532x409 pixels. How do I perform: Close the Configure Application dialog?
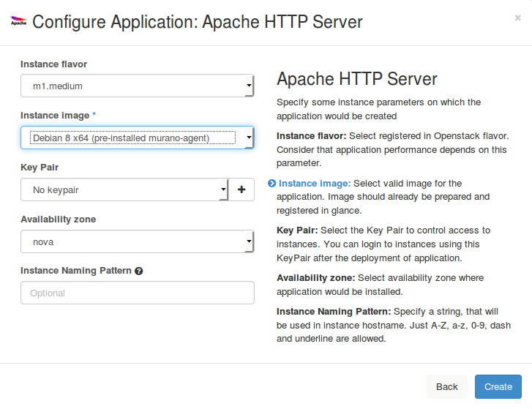click(x=517, y=18)
